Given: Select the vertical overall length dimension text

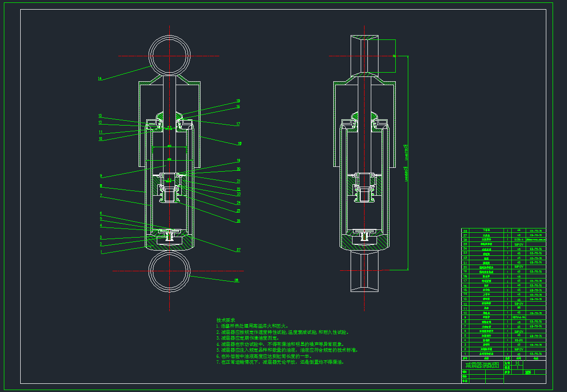Looking at the screenshot, I should tap(406, 163).
